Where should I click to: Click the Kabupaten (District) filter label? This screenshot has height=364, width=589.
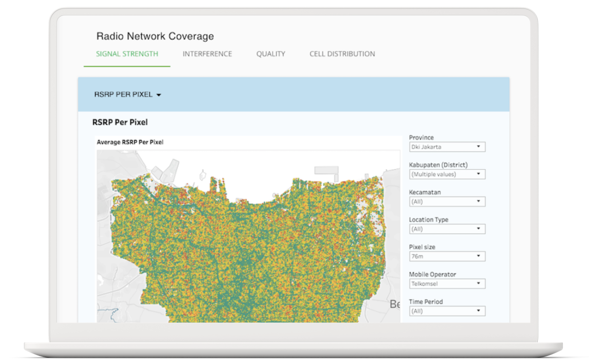point(438,165)
